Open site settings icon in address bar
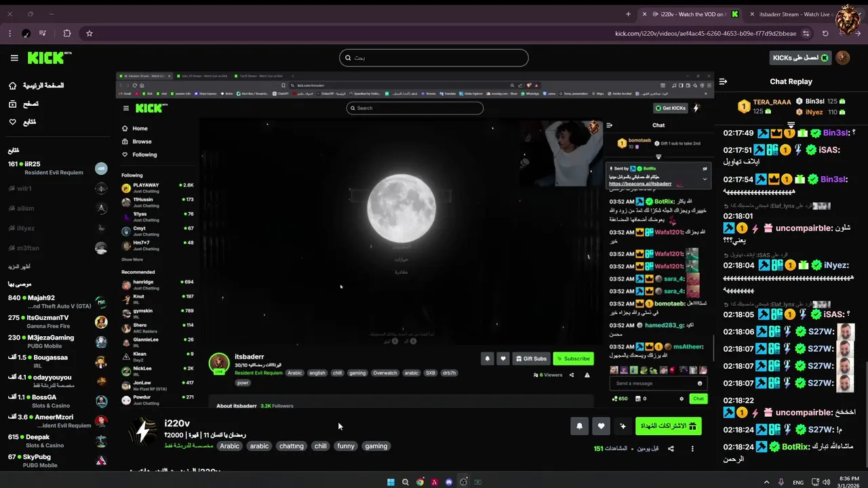 [x=806, y=33]
